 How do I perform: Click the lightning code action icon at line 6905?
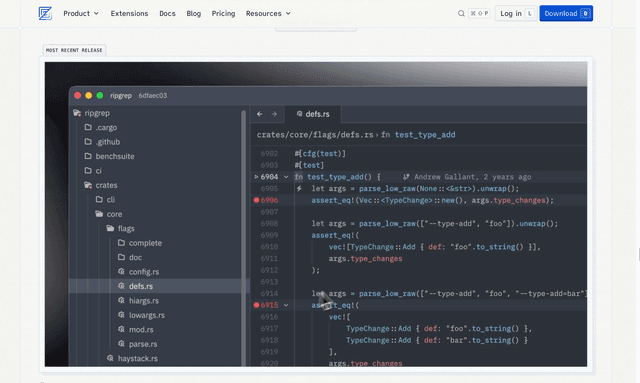click(x=299, y=189)
